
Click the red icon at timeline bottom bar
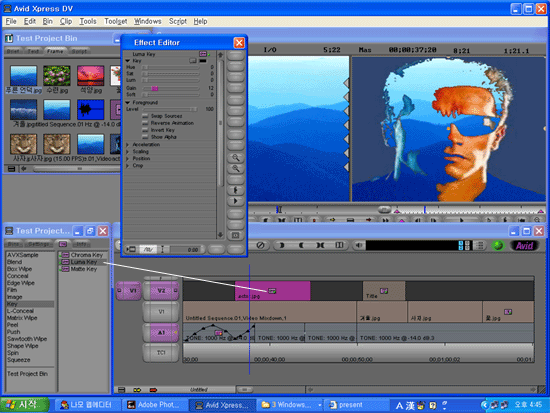(153, 390)
